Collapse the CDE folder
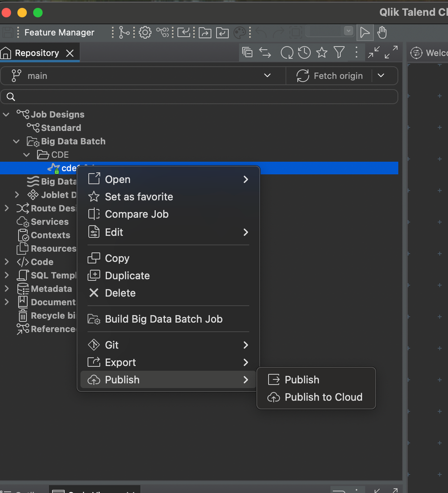 pos(27,154)
